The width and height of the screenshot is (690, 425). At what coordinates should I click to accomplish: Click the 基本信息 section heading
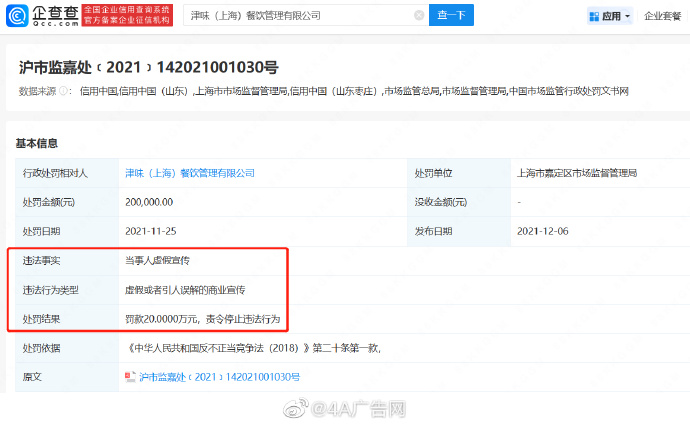pyautogui.click(x=37, y=143)
